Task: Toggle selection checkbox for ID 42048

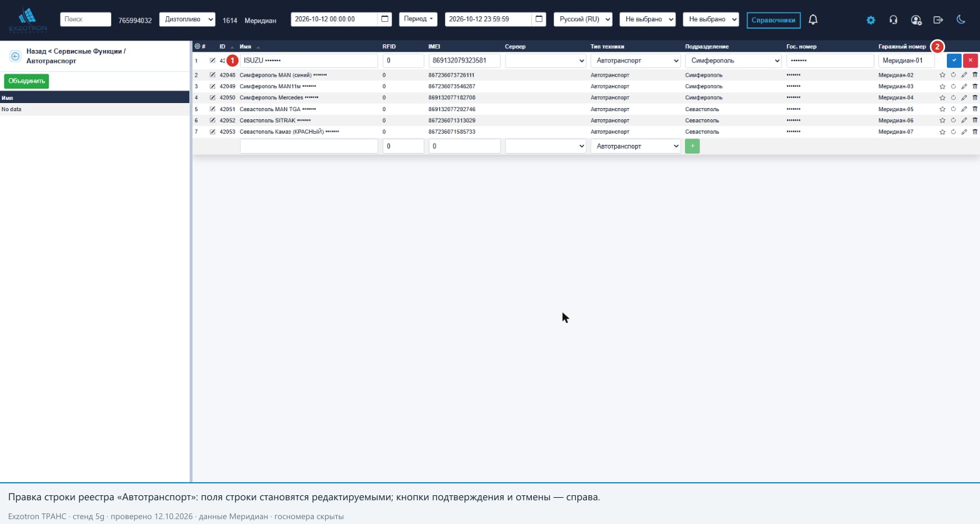Action: [212, 75]
